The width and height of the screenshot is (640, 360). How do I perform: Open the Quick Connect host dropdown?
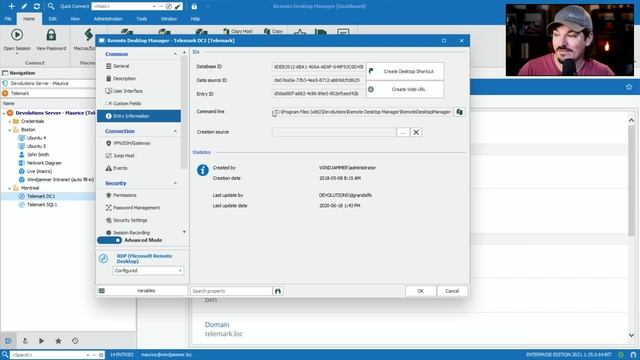click(154, 6)
